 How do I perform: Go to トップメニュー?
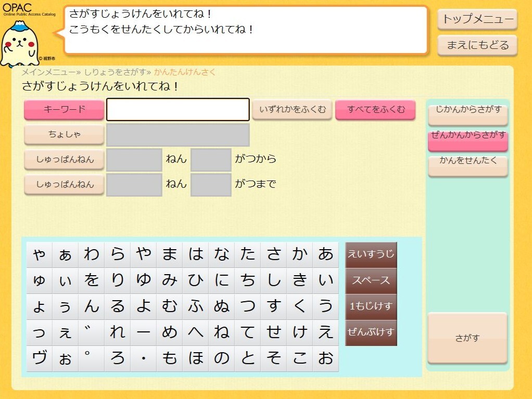[x=477, y=19]
